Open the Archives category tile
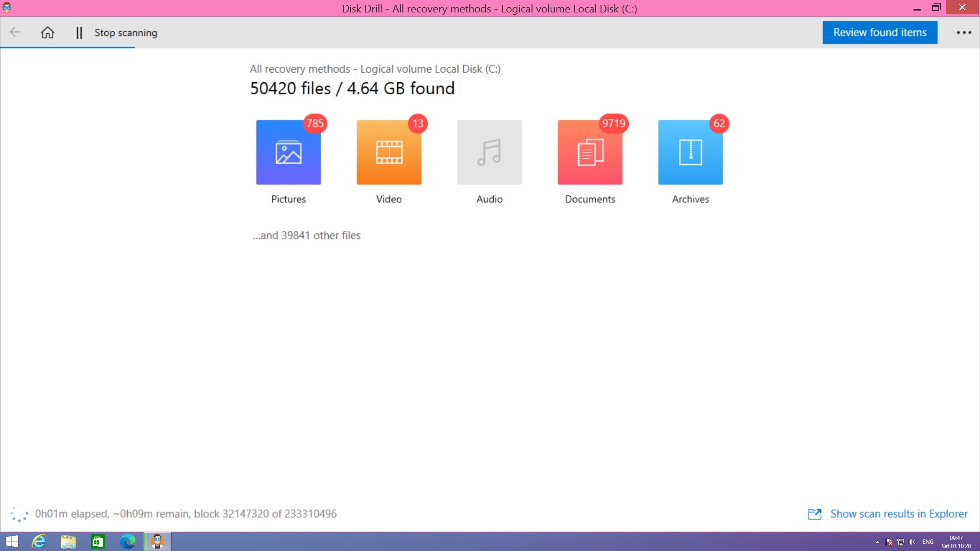This screenshot has width=980, height=551. pyautogui.click(x=690, y=152)
